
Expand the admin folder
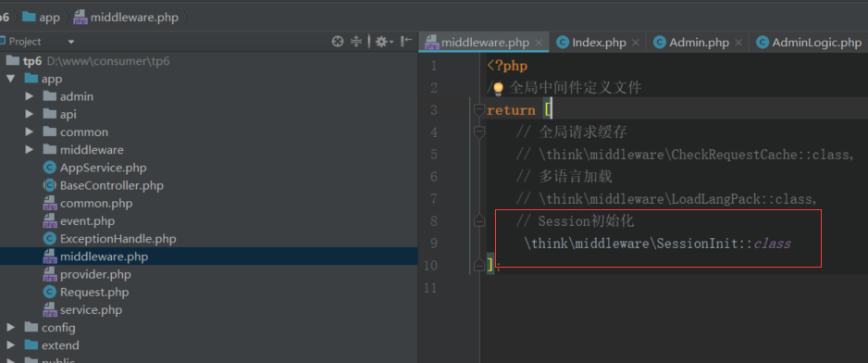point(30,96)
